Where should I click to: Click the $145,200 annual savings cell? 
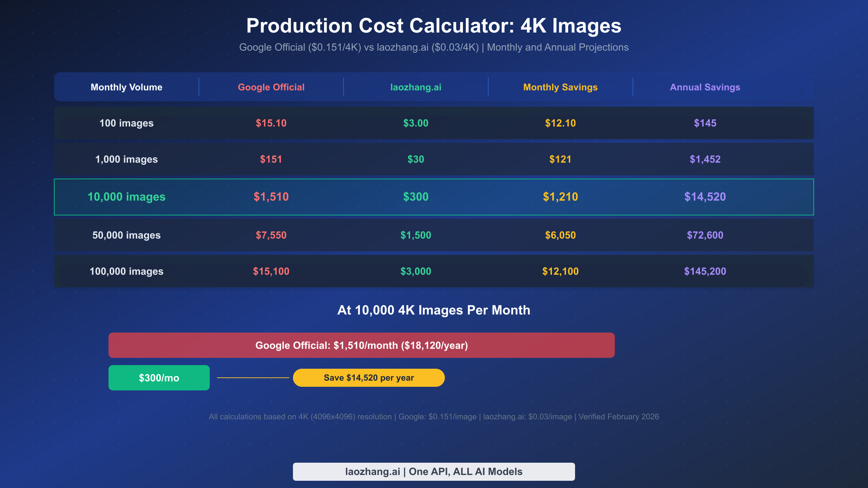coord(705,271)
